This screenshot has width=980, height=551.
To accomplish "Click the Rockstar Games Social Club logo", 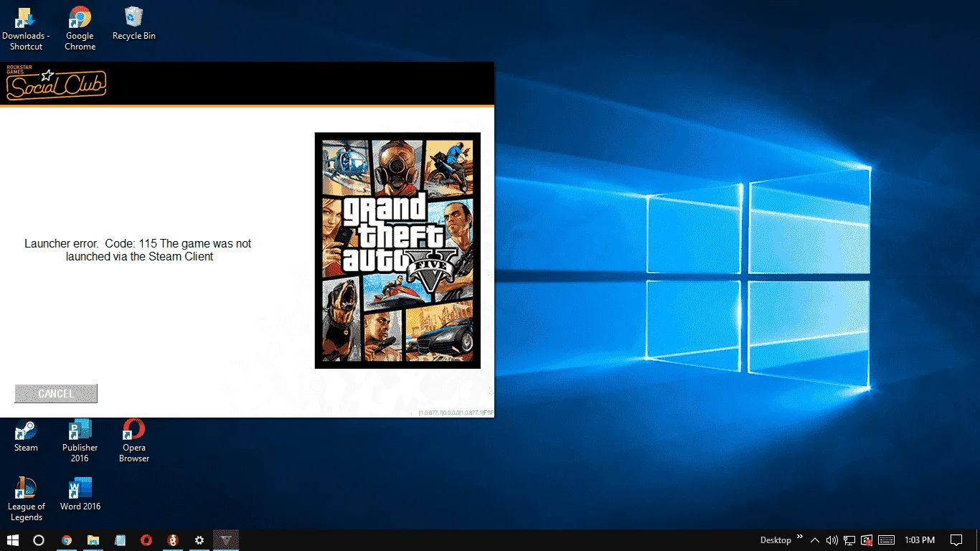I will pyautogui.click(x=56, y=83).
